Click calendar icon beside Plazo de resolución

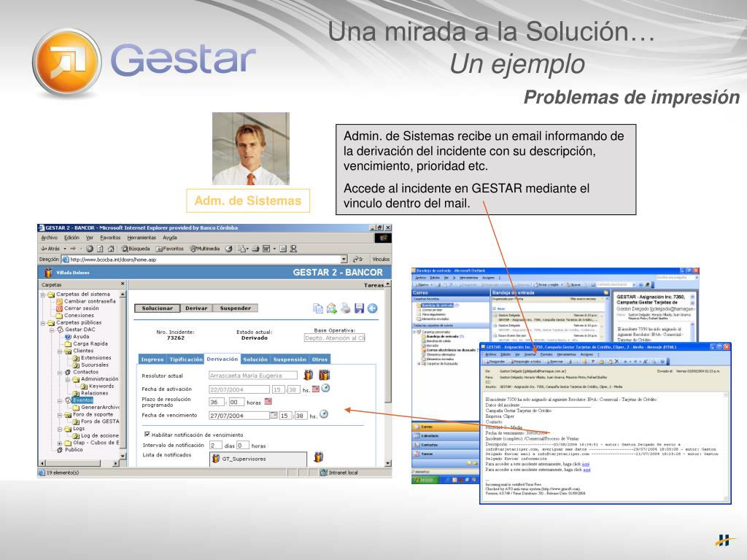tap(268, 402)
